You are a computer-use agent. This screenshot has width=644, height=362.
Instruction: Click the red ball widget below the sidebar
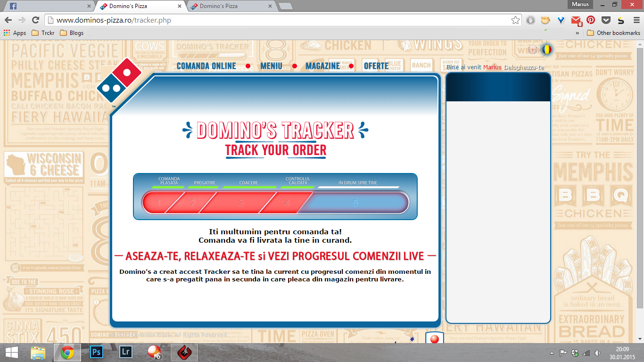tap(435, 338)
